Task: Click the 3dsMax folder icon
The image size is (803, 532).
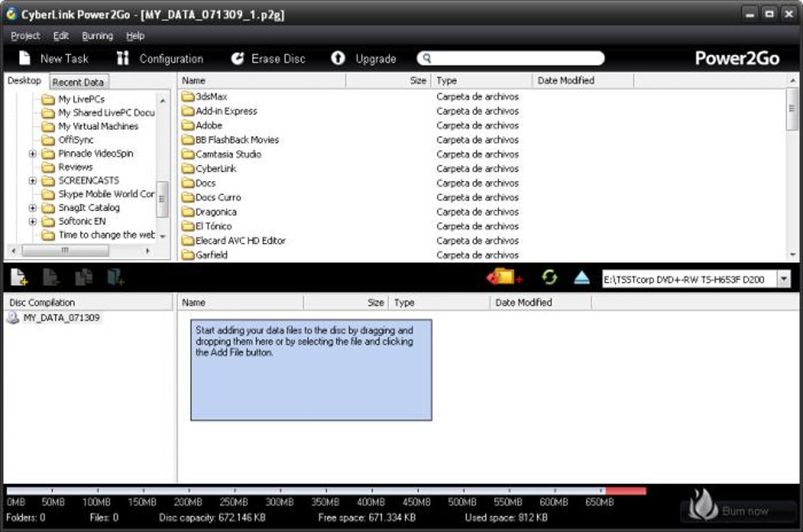Action: pyautogui.click(x=188, y=96)
